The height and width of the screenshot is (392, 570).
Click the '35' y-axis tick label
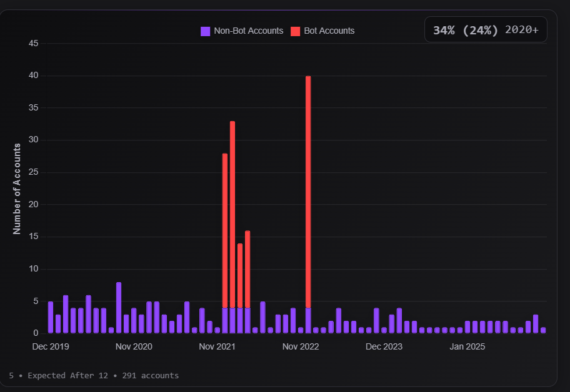click(34, 108)
